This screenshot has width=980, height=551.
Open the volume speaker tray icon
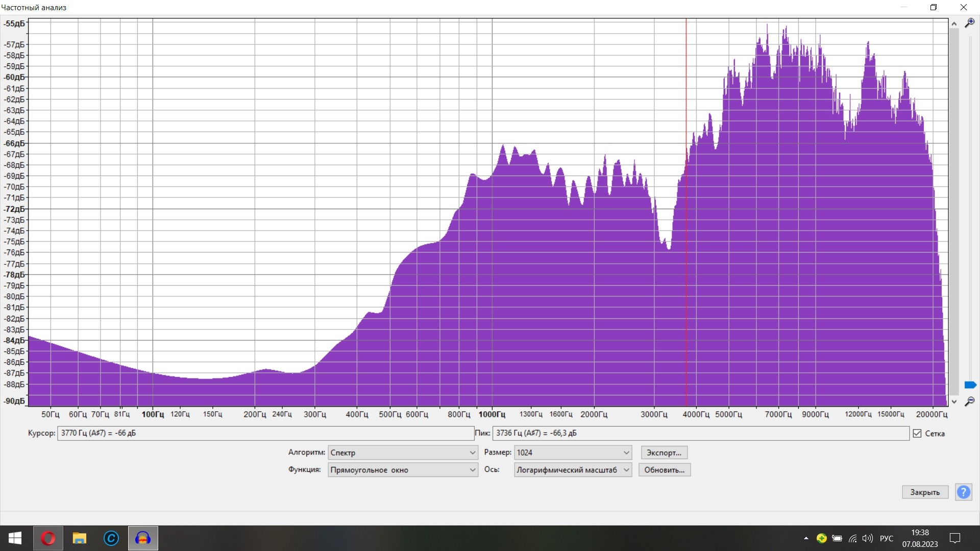click(x=867, y=538)
